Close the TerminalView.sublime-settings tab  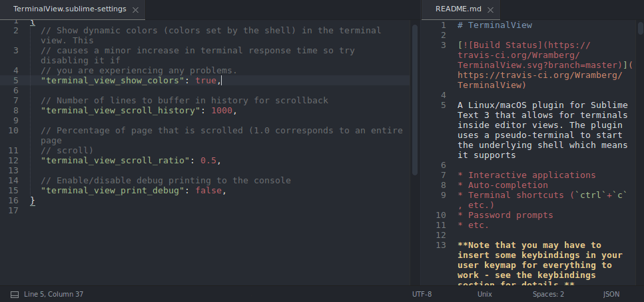click(136, 10)
